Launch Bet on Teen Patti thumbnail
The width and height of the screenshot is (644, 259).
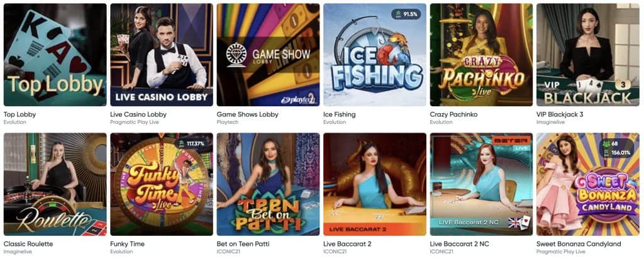268,184
